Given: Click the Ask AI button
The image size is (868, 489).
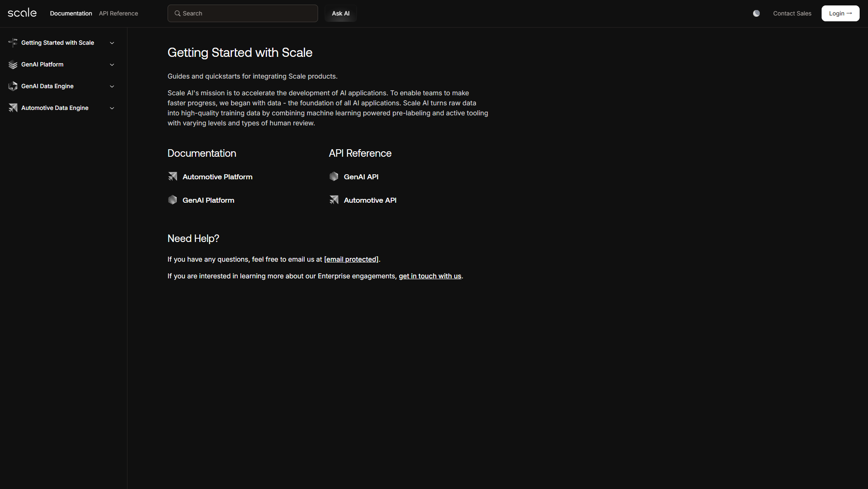Looking at the screenshot, I should 341,13.
